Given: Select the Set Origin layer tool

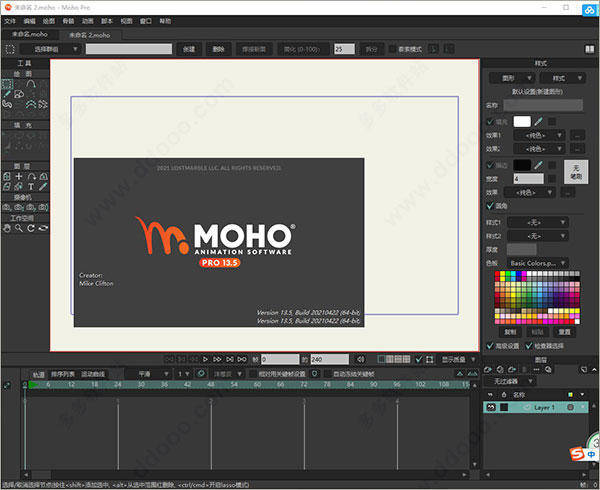Looking at the screenshot, I should 7,176.
